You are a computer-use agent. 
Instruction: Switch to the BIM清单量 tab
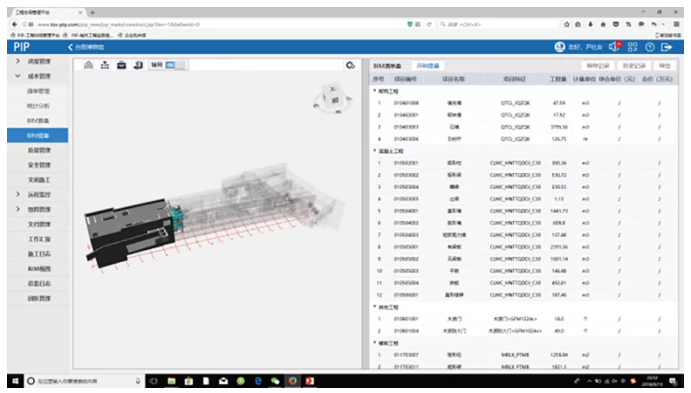click(387, 66)
